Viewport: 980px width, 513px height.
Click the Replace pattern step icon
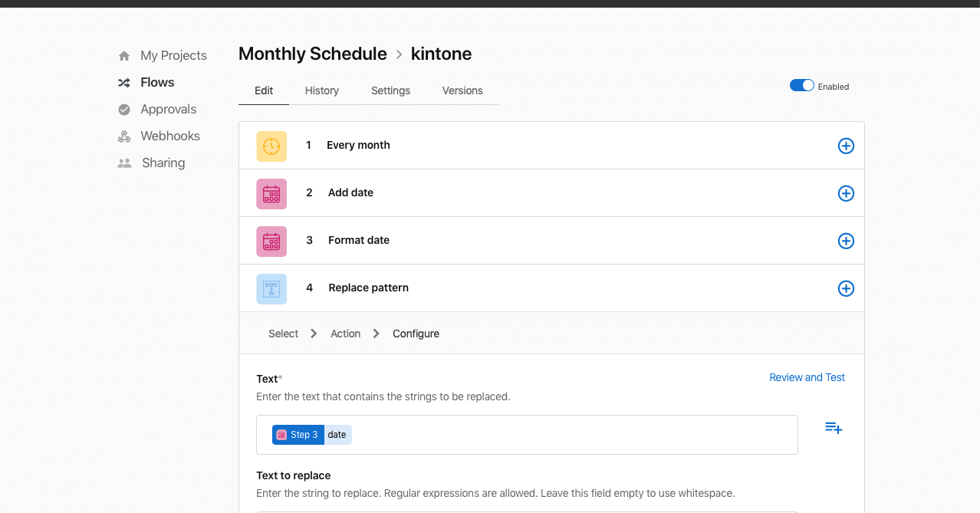point(271,288)
